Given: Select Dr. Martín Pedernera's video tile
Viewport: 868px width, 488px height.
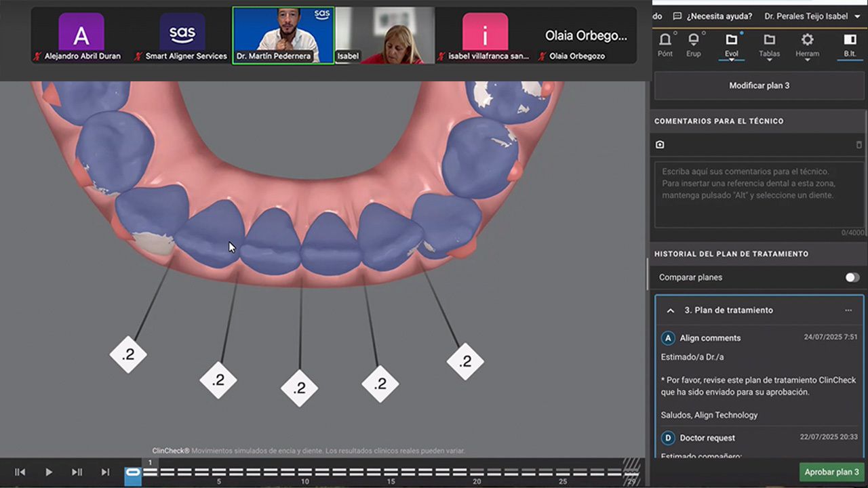Looking at the screenshot, I should pyautogui.click(x=283, y=36).
